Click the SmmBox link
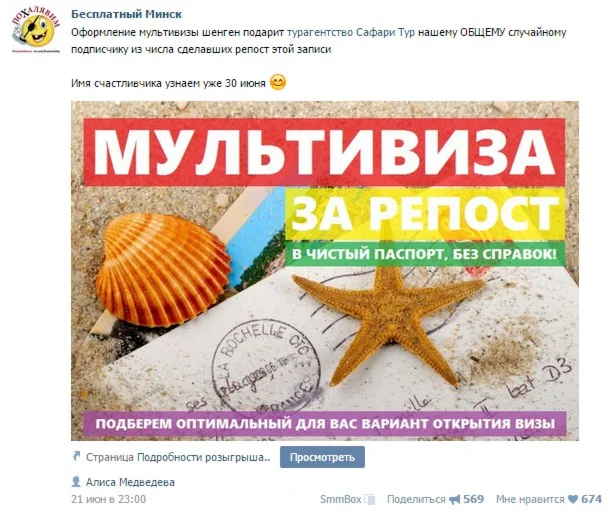 (x=341, y=499)
